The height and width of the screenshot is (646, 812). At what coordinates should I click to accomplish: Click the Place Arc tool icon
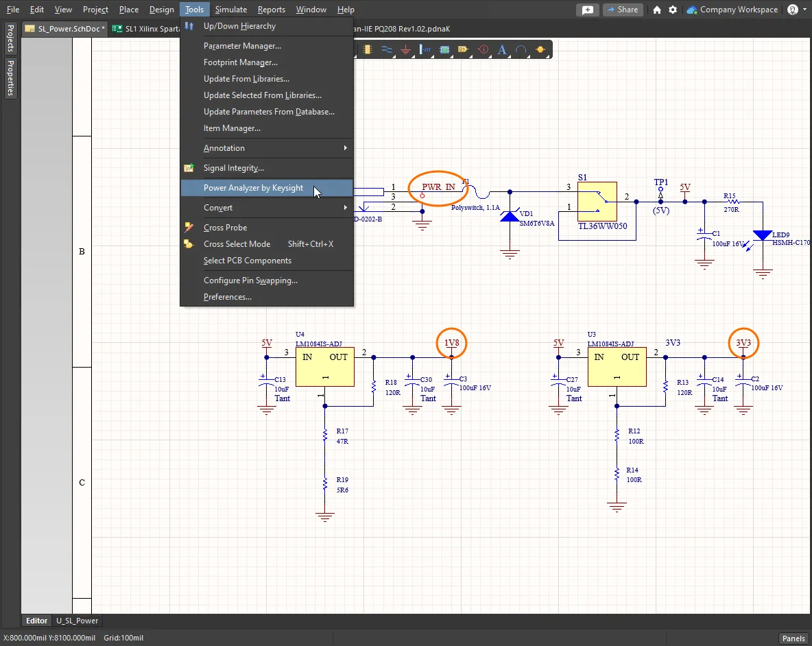pos(521,50)
